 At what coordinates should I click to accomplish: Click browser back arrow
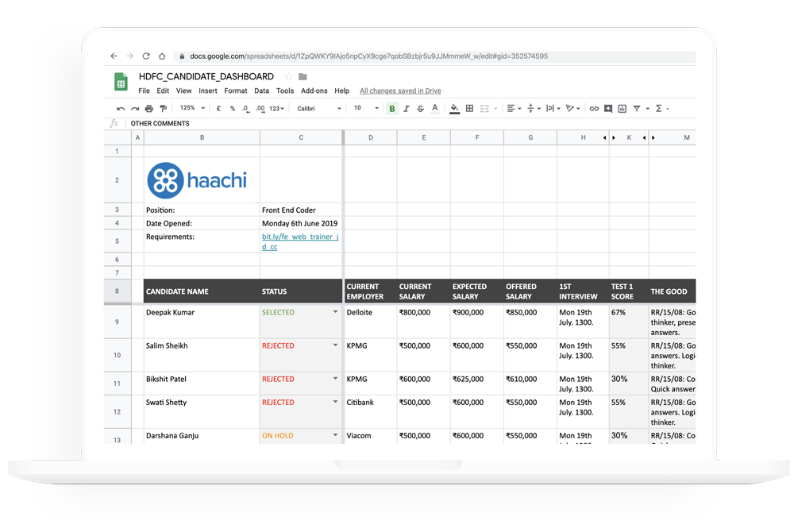click(114, 56)
